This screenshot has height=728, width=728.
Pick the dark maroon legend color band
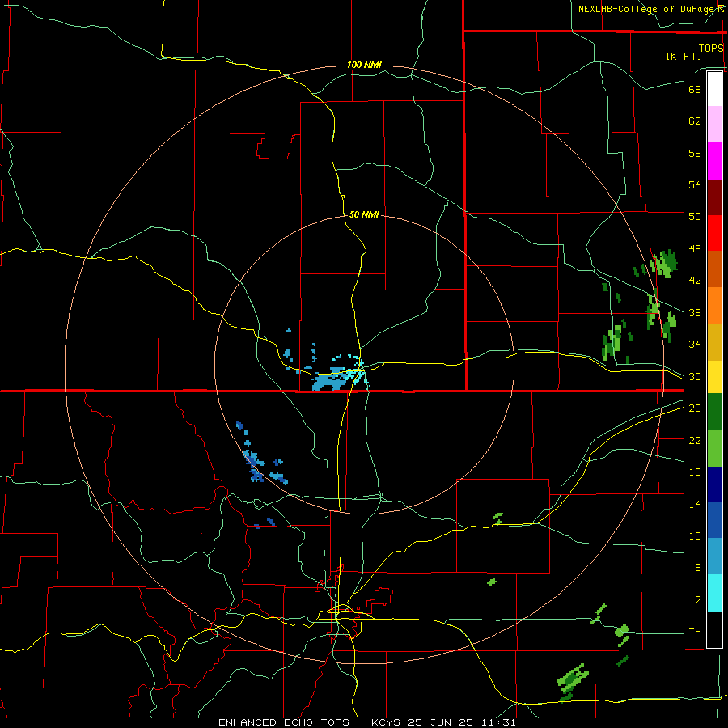(x=714, y=197)
